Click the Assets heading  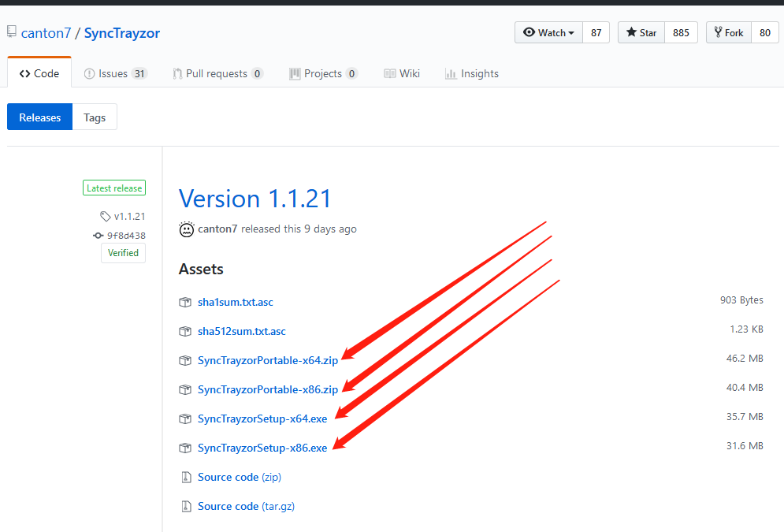[x=201, y=269]
